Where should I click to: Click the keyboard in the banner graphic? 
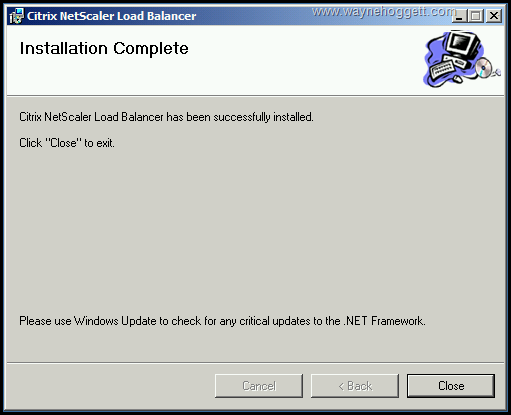tap(442, 69)
